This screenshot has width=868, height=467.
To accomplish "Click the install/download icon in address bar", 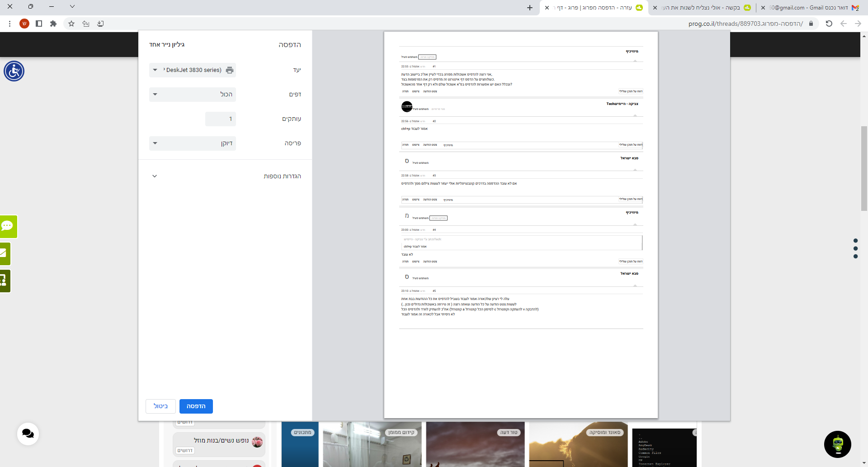I will (x=100, y=24).
